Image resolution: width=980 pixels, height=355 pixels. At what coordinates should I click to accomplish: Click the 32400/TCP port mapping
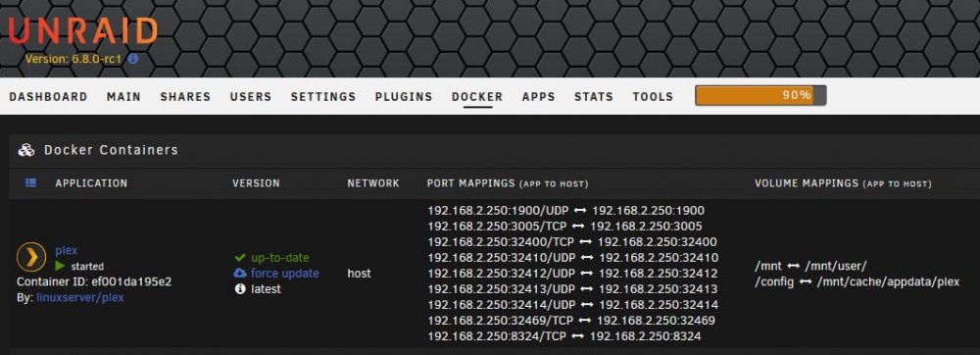coord(572,242)
